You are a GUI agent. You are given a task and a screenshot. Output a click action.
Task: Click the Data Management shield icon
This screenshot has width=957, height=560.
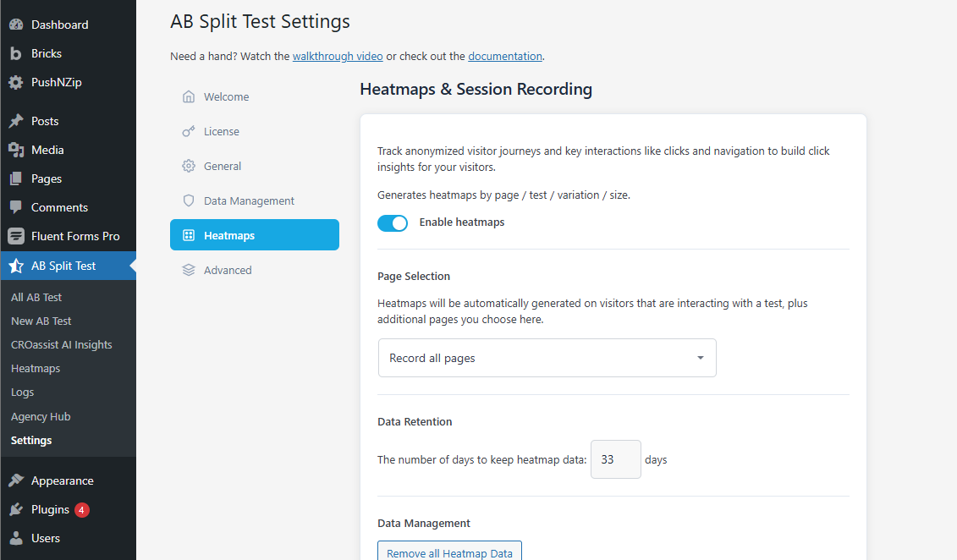pos(188,200)
